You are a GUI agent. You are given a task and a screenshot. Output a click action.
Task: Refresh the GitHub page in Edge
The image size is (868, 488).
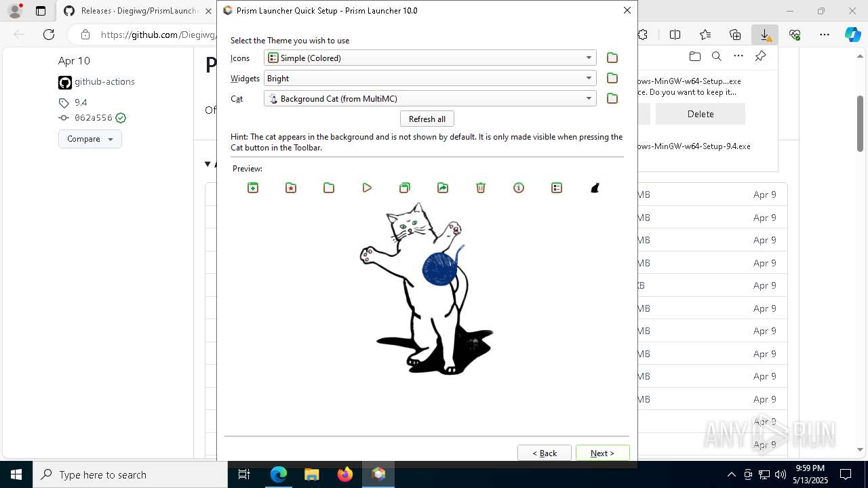(x=49, y=35)
